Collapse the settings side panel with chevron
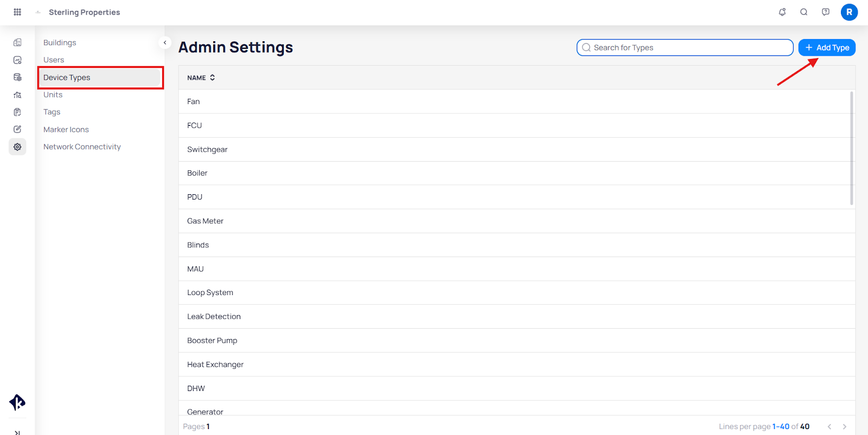 coord(165,42)
